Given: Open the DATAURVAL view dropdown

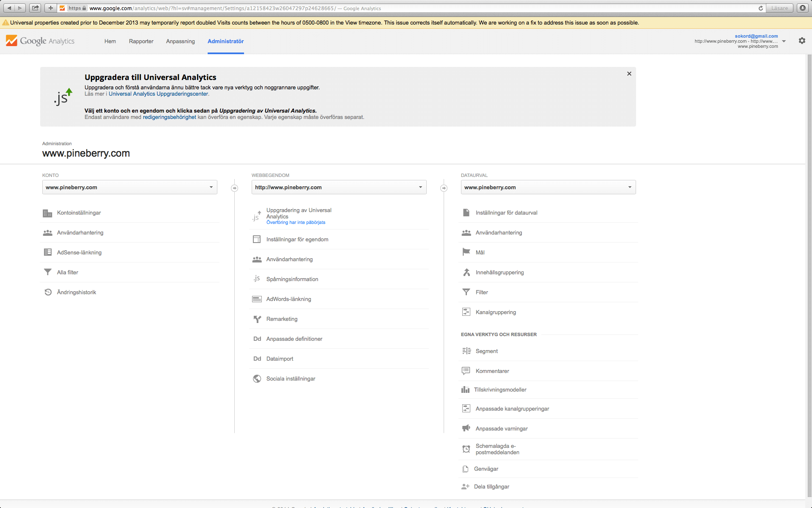Looking at the screenshot, I should click(x=549, y=187).
